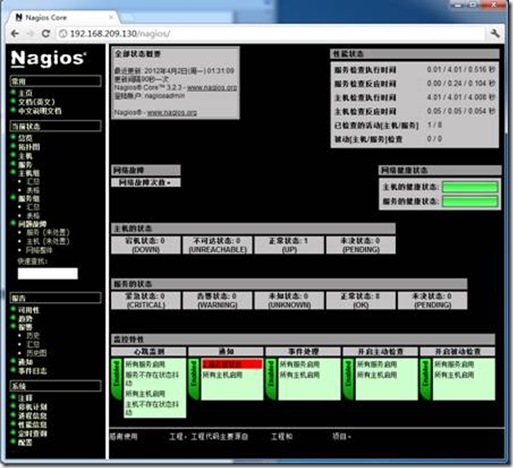Open 服务组 in the sidebar
Screen dimensions: 513x468
click(x=29, y=199)
